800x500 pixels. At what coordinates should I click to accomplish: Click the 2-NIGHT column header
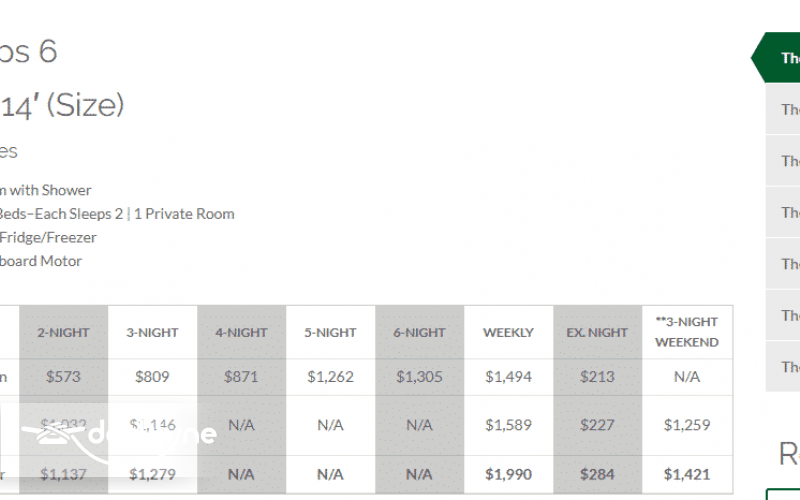coord(63,333)
